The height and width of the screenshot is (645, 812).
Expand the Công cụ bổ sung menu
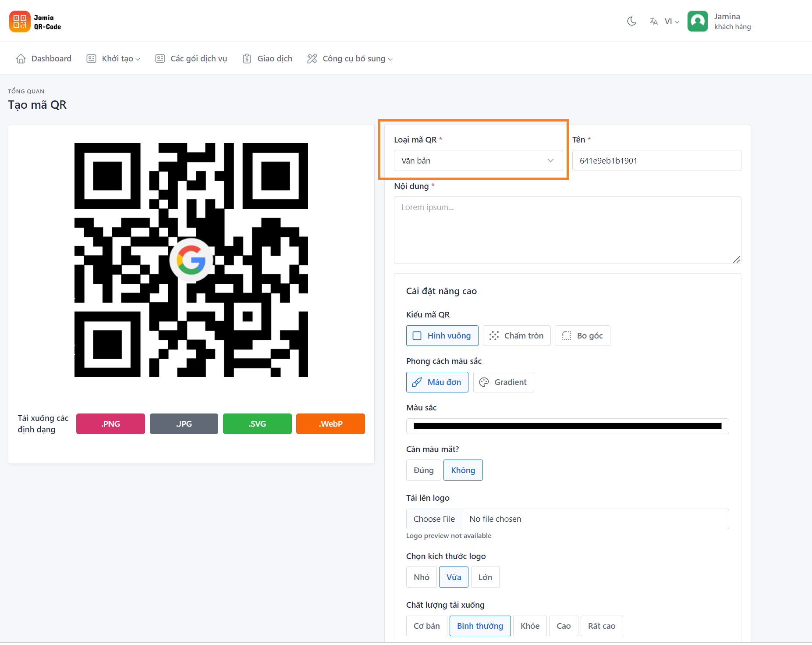[x=350, y=58]
